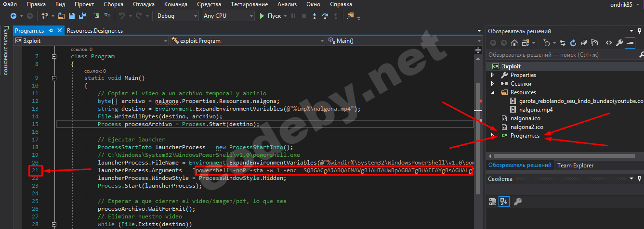The width and height of the screenshot is (644, 229).
Task: Expand the Ссылки references node
Action: pos(492,84)
